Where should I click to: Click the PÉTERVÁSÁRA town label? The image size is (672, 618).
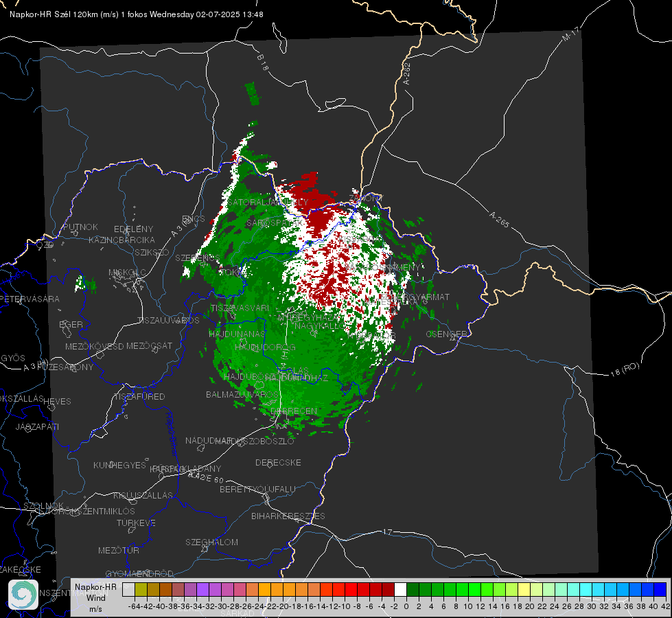(28, 299)
